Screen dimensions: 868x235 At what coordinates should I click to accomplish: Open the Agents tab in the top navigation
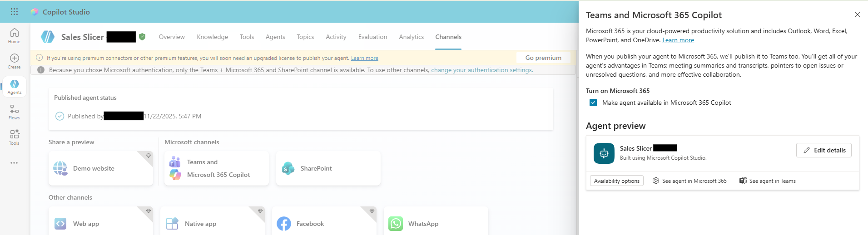coord(275,37)
